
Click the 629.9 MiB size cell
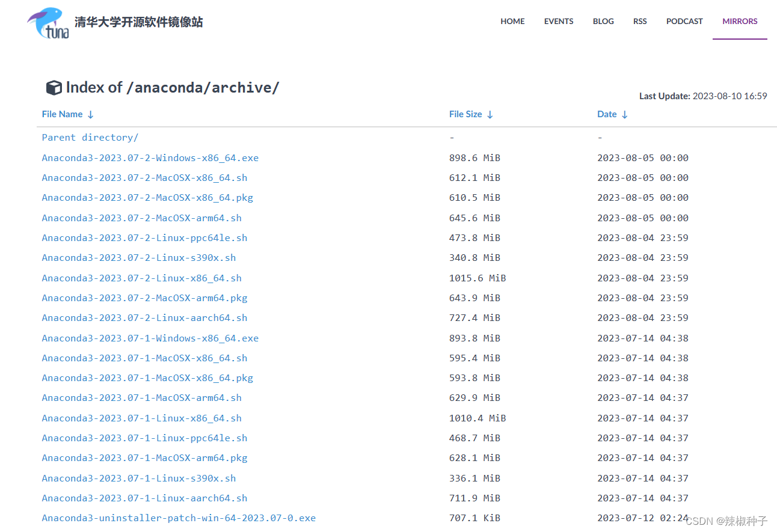(474, 398)
